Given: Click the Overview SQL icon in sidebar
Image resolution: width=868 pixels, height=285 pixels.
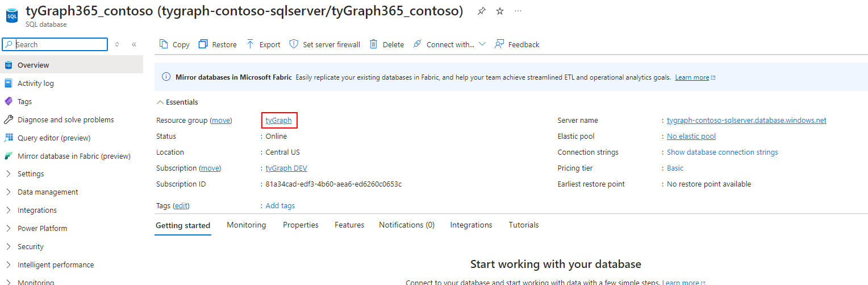Looking at the screenshot, I should click(9, 65).
